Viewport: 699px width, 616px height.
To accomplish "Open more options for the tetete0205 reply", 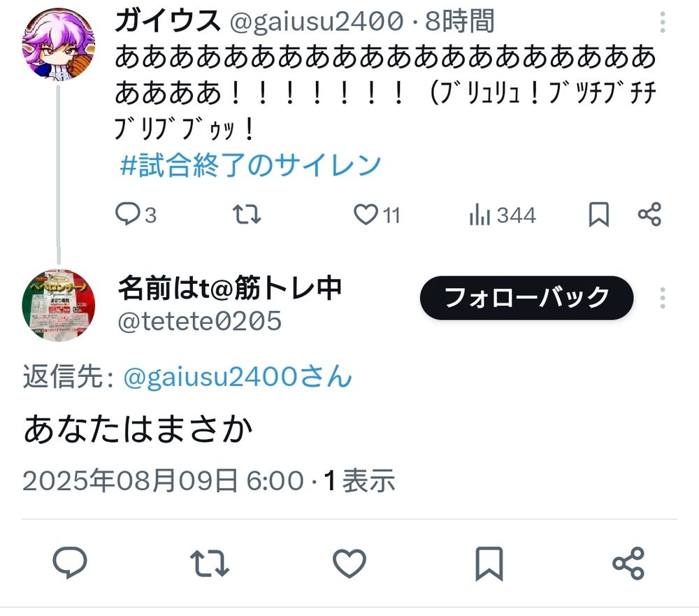I will pyautogui.click(x=663, y=298).
